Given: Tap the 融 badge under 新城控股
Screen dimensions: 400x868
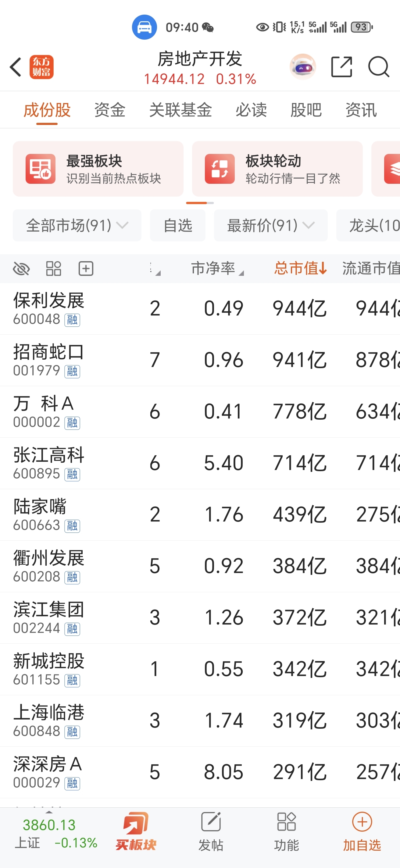Looking at the screenshot, I should click(x=72, y=681).
